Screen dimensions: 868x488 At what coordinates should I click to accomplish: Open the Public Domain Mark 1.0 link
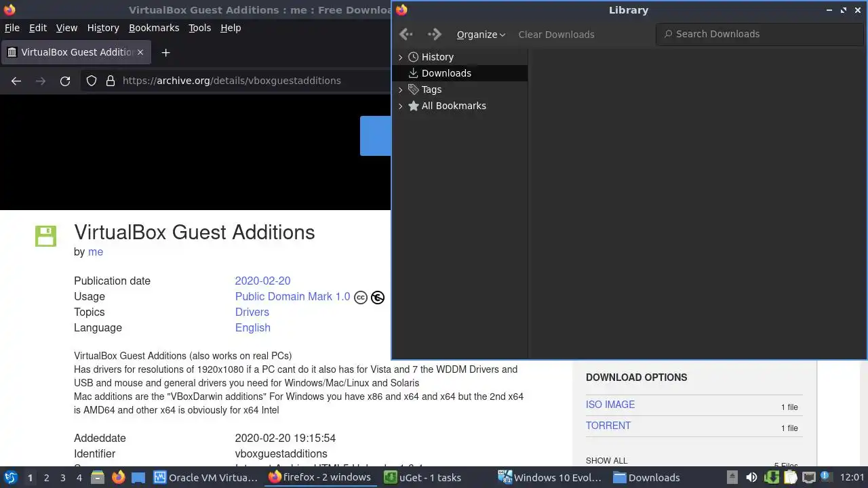point(292,296)
